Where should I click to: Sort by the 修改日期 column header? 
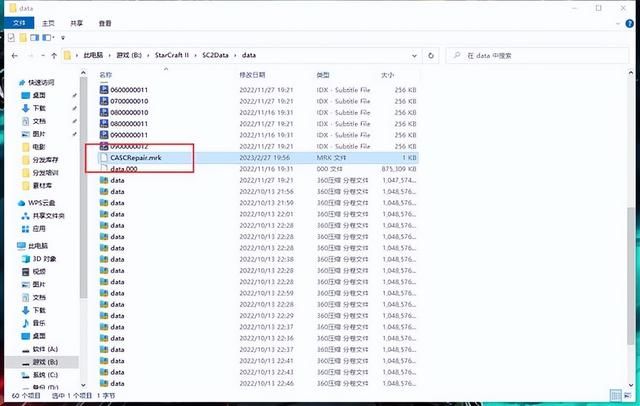(x=252, y=75)
